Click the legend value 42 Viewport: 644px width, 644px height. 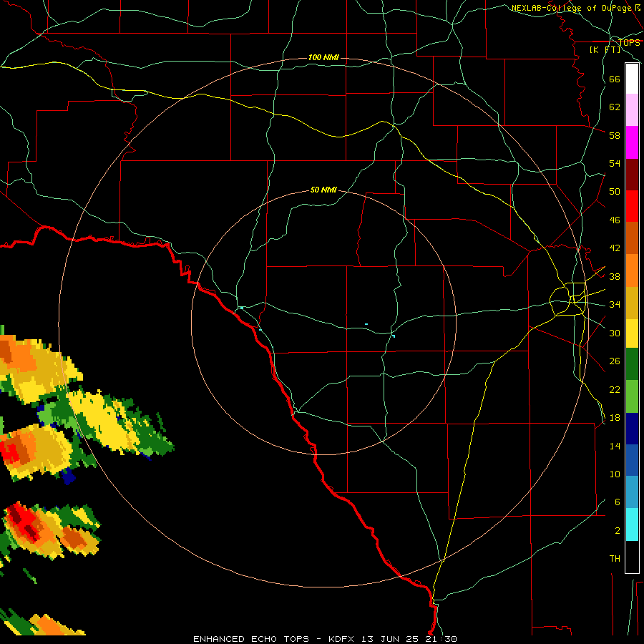coord(615,248)
